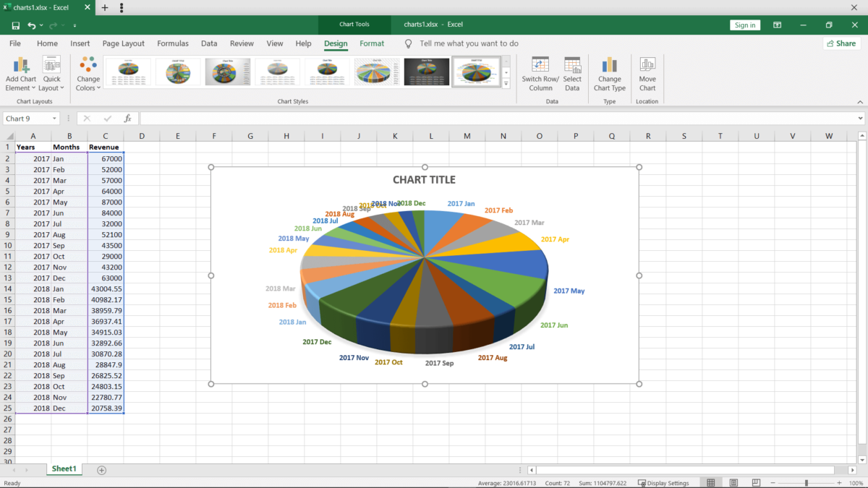
Task: Switch to the Format tab
Action: (372, 43)
